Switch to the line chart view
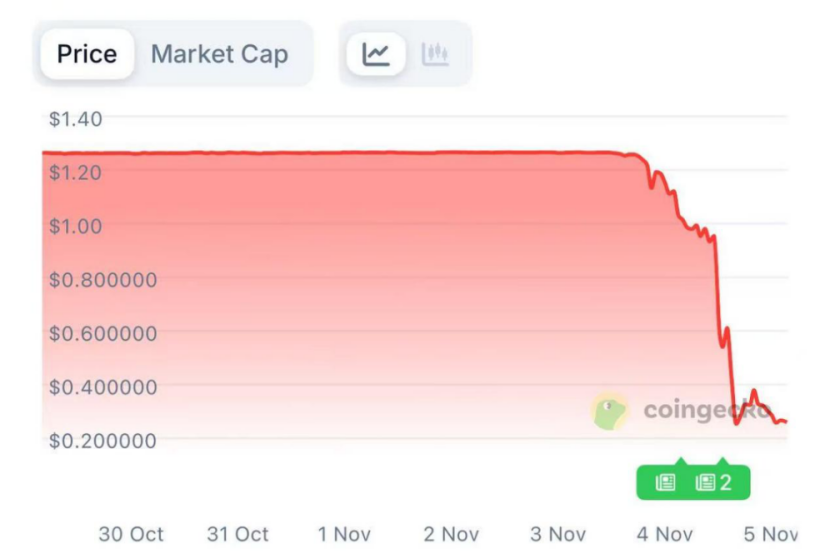Viewport: 830px width, 553px height. pos(376,54)
